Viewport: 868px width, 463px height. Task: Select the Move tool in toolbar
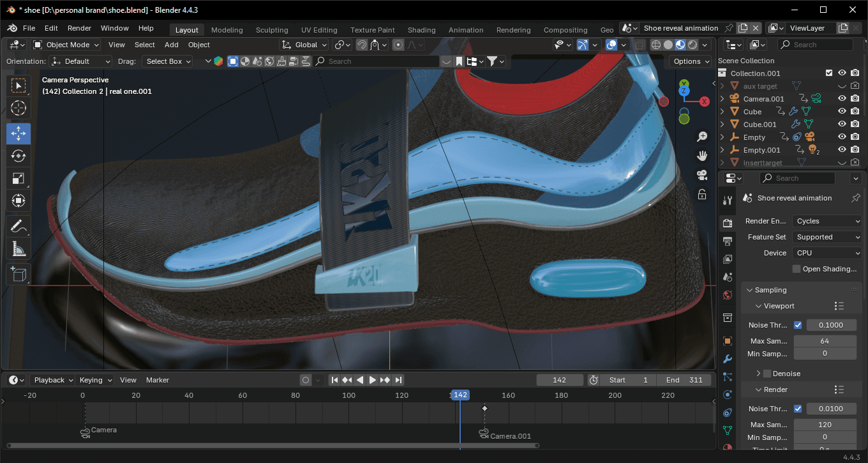[x=19, y=133]
